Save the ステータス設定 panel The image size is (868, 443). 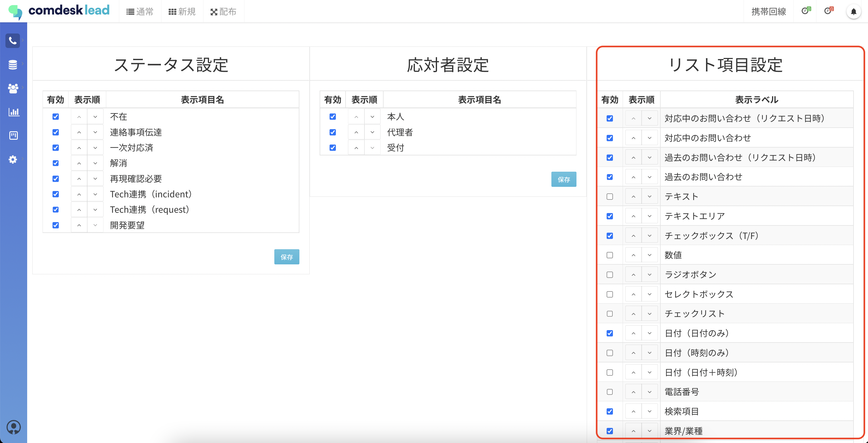tap(286, 257)
